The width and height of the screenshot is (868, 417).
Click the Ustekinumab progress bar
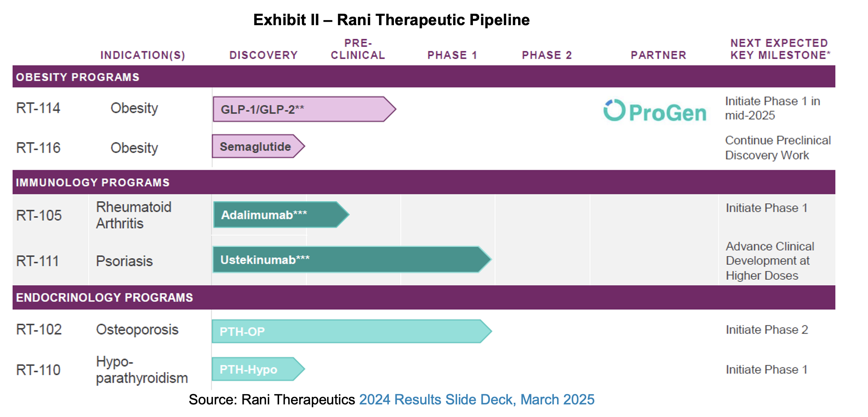point(351,260)
